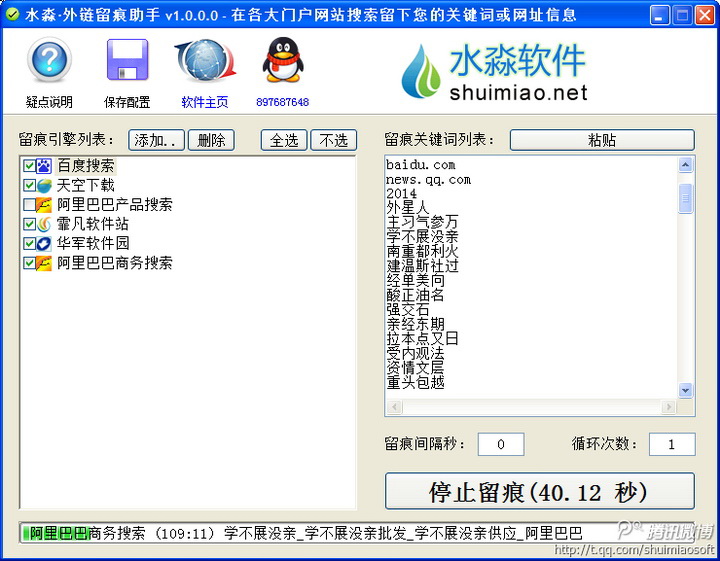This screenshot has height=561, width=720.
Task: Click the keyword list vertical scrollbar thumb
Action: click(x=686, y=198)
